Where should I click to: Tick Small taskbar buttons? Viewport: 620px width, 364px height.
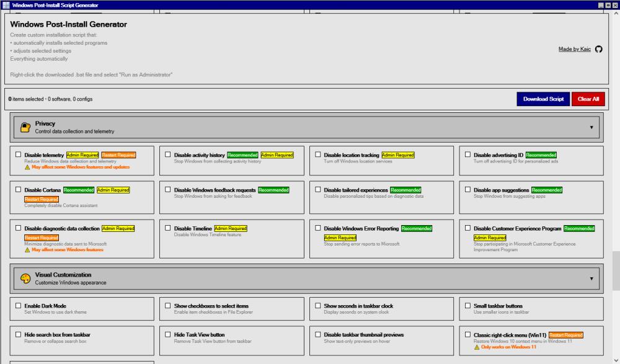tap(467, 306)
